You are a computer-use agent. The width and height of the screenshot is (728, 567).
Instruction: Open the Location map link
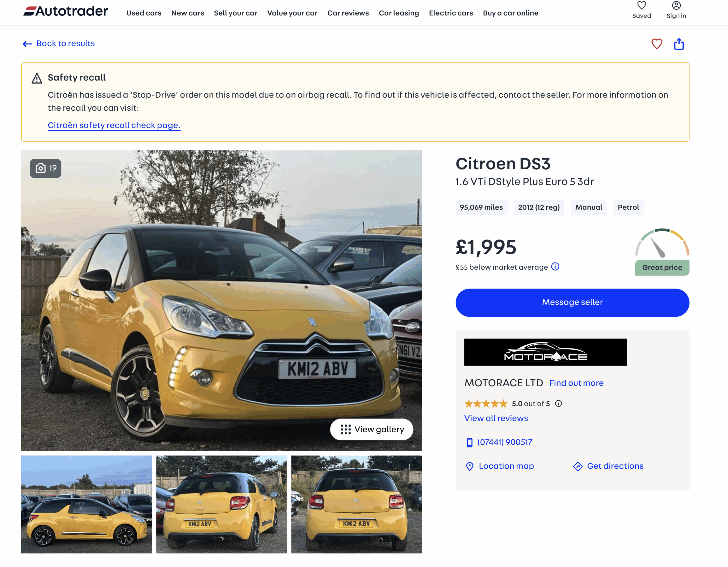[x=506, y=466]
